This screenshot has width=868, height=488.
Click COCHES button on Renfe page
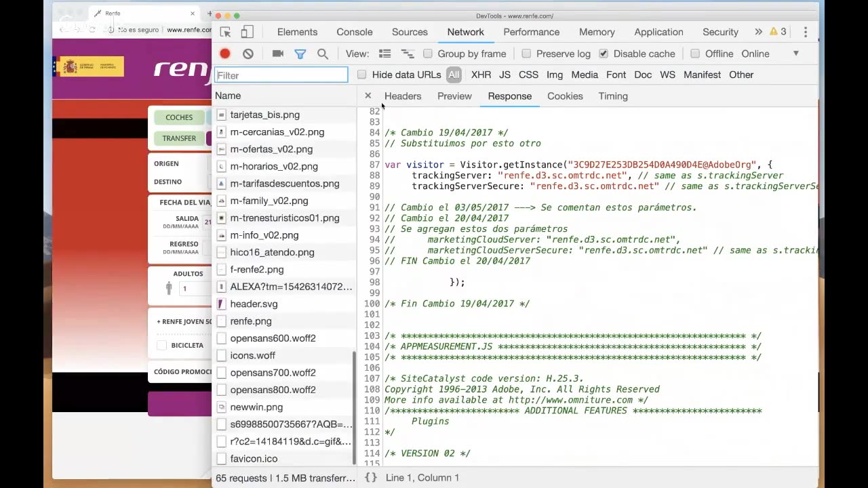pyautogui.click(x=179, y=117)
